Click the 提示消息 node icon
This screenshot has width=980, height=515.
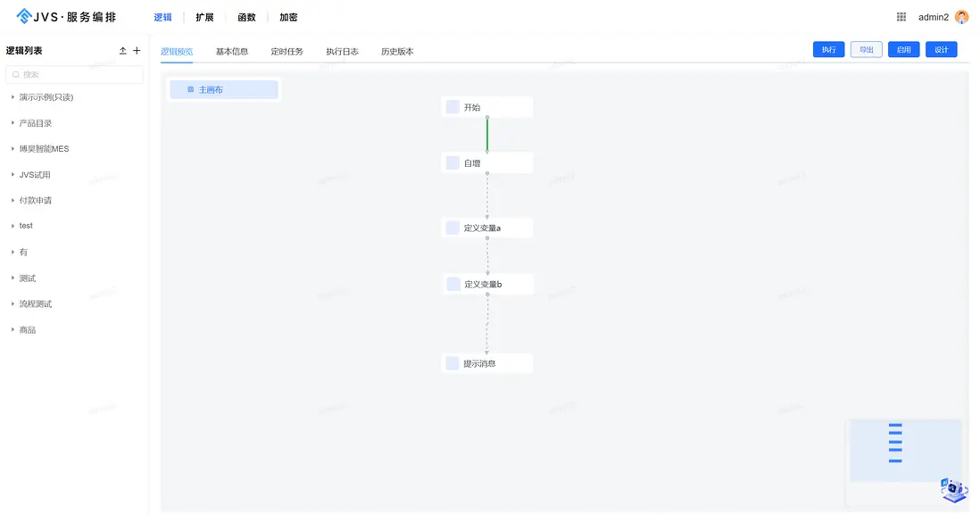pos(452,362)
